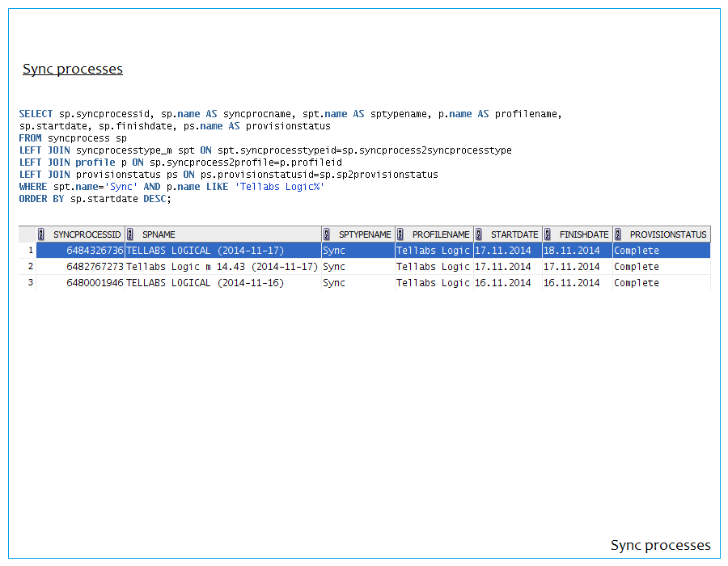Select the row number 2 header
The image size is (728, 566).
(x=31, y=267)
